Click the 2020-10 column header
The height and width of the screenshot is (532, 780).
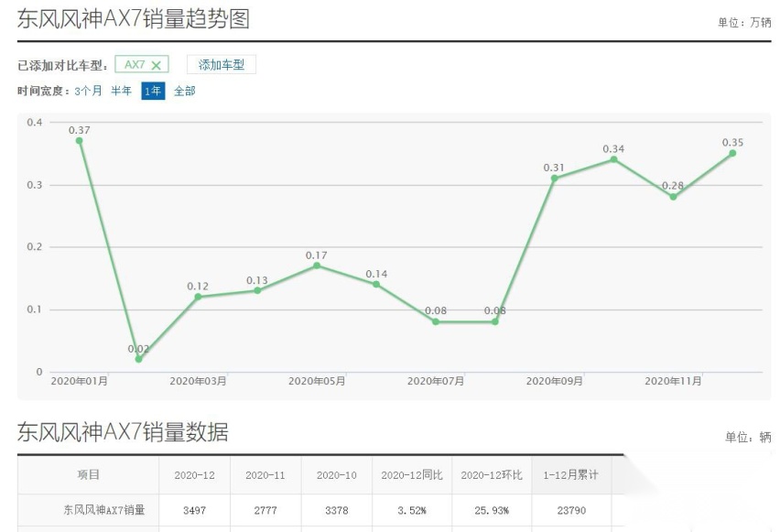click(337, 475)
